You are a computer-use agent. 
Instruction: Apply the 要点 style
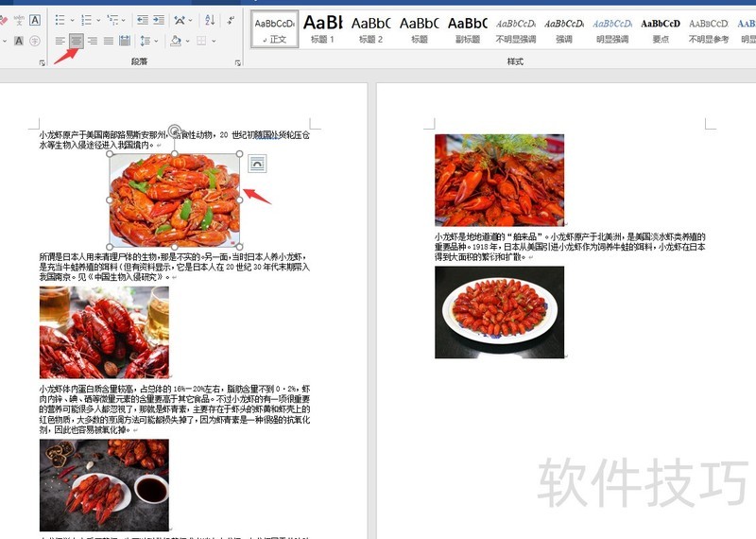(660, 29)
